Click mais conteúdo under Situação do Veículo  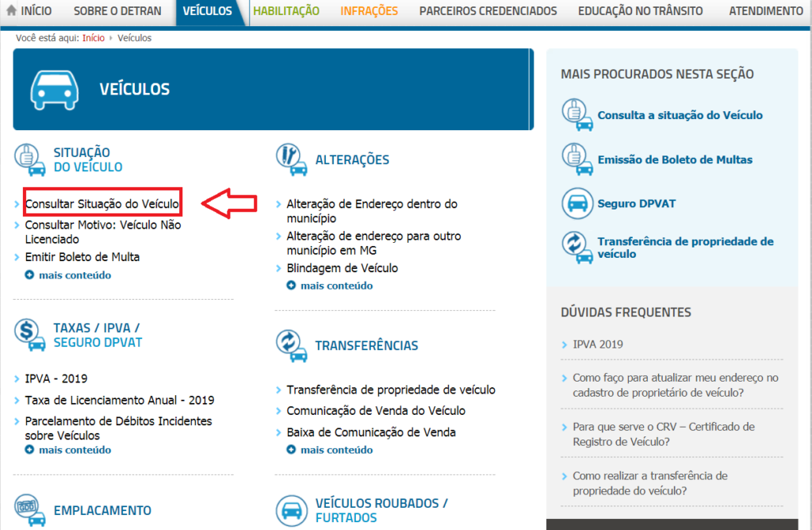tap(75, 275)
